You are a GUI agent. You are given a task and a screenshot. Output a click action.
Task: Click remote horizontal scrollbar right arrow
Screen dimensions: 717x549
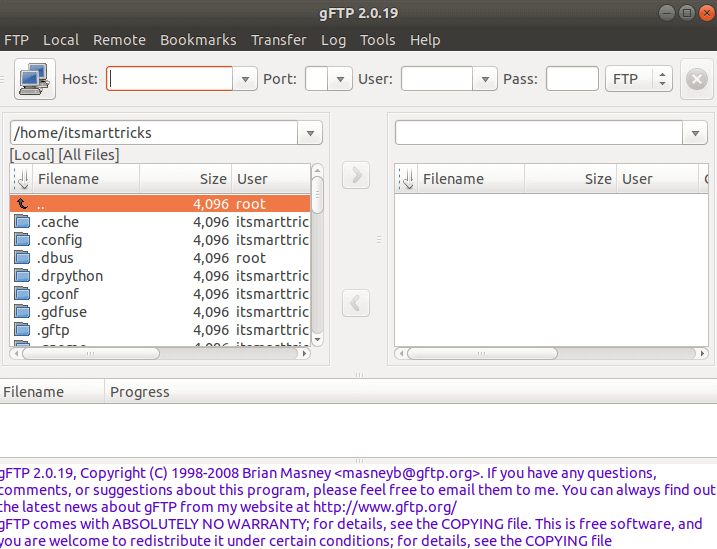tap(702, 353)
